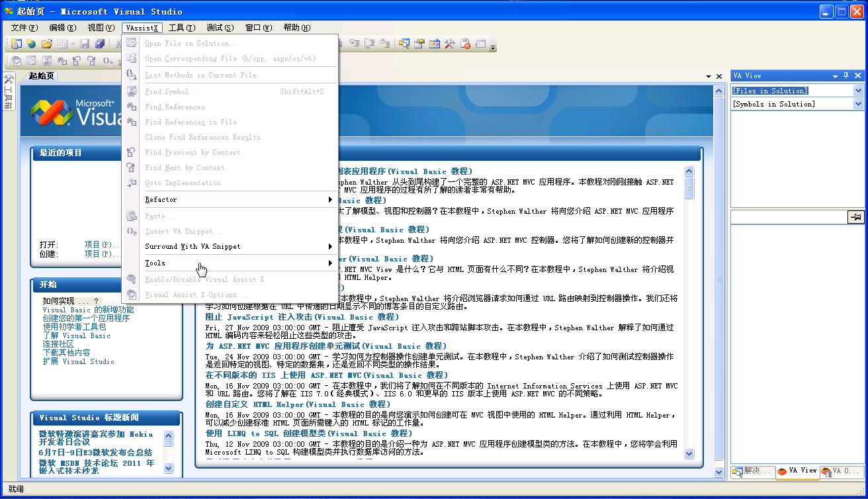Select the 起始页 document tab
Viewport: 868px width, 499px height.
(40, 76)
